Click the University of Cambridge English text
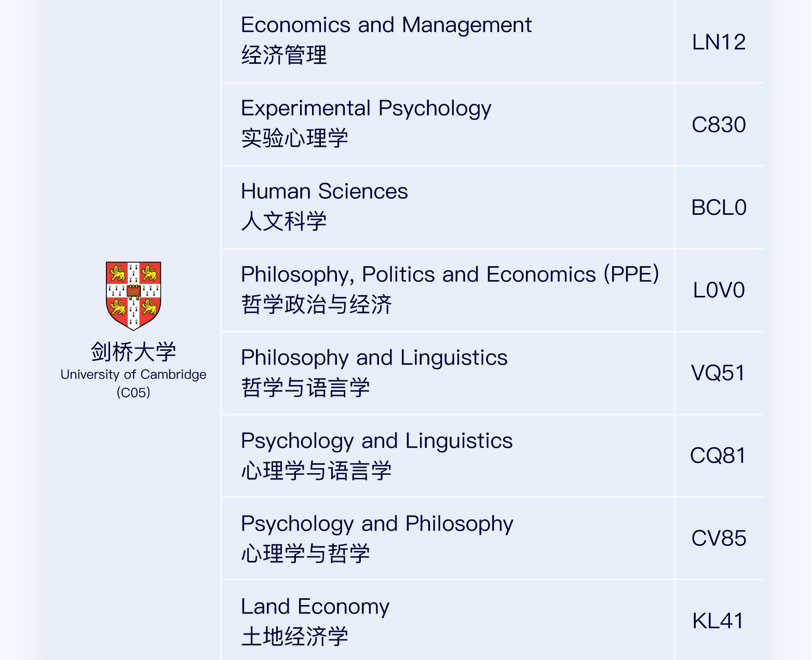 tap(133, 375)
